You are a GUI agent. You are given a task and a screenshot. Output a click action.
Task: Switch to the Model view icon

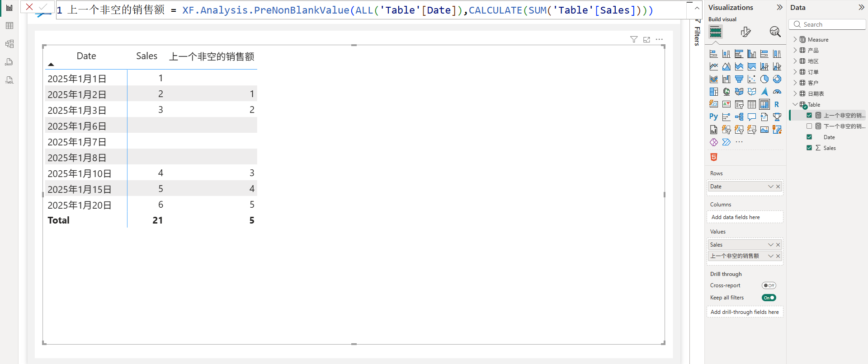9,44
